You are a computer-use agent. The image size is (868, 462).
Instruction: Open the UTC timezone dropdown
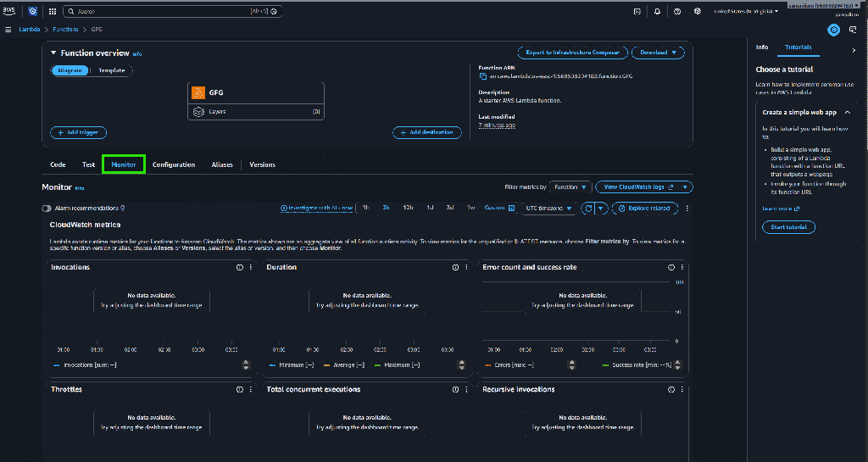pos(548,209)
